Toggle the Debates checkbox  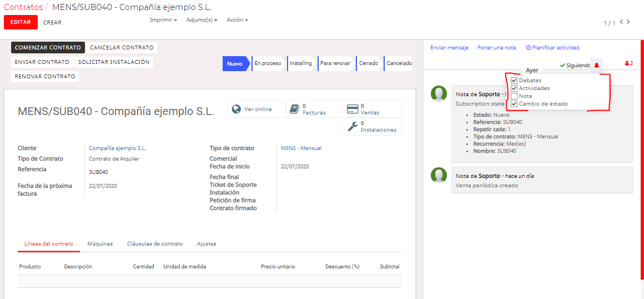click(x=514, y=81)
